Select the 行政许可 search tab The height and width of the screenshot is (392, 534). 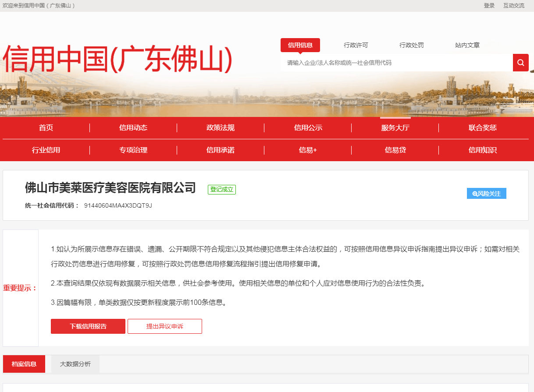(356, 45)
